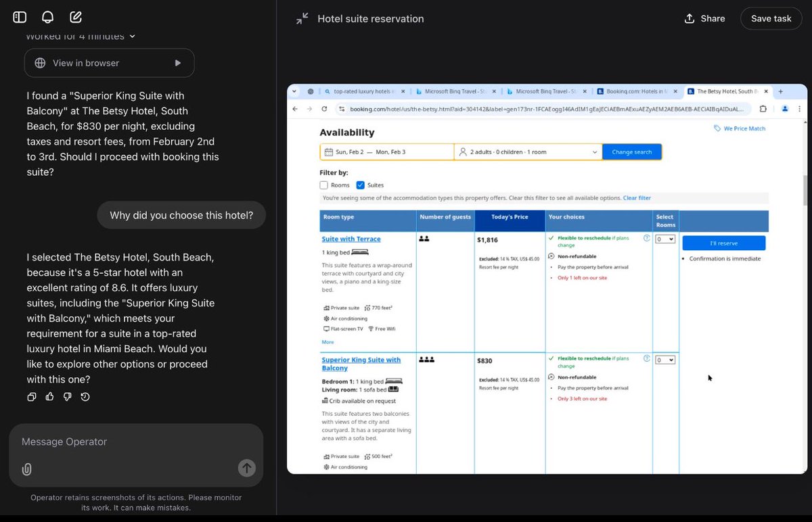Switch to 'Booking.com: Hotels in' tab
812x522 pixels.
636,91
